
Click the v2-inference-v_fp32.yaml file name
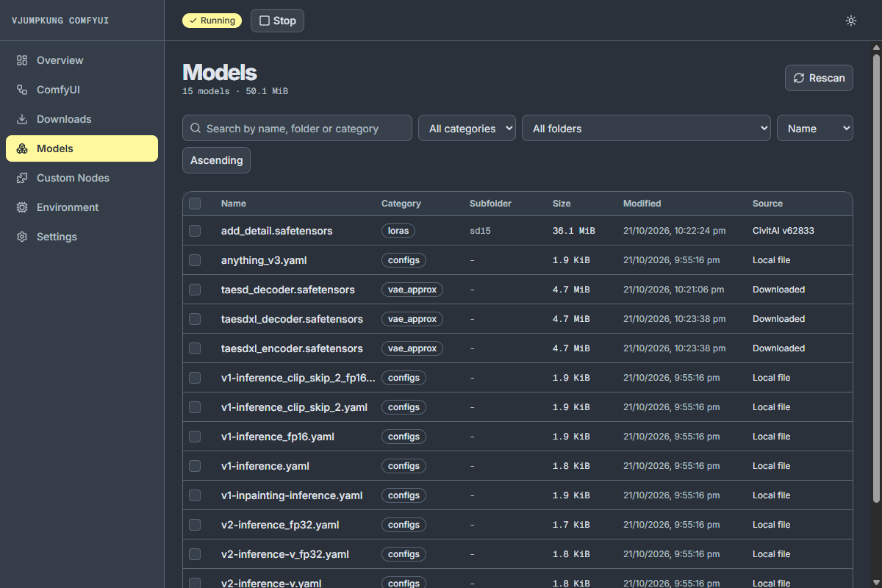pyautogui.click(x=285, y=554)
